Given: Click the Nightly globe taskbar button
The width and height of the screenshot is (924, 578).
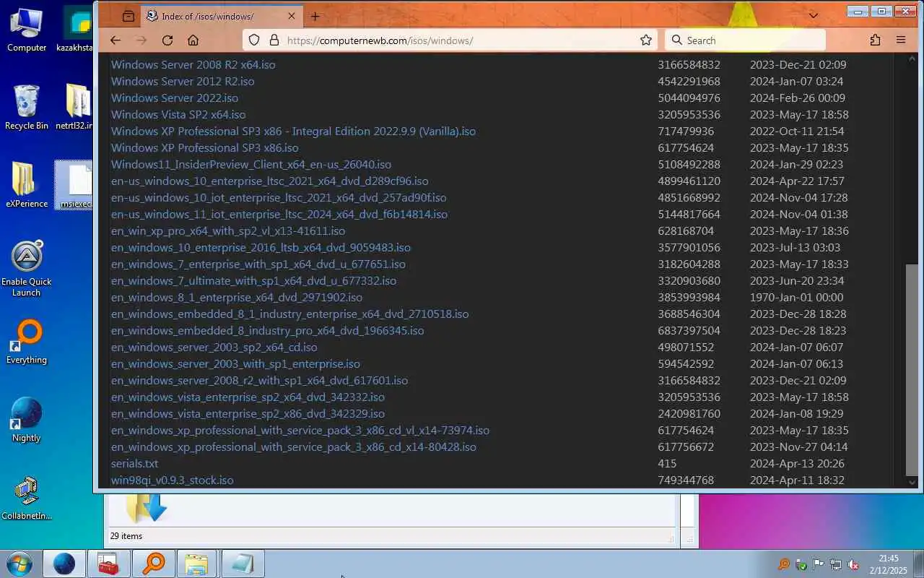Looking at the screenshot, I should pyautogui.click(x=64, y=564).
